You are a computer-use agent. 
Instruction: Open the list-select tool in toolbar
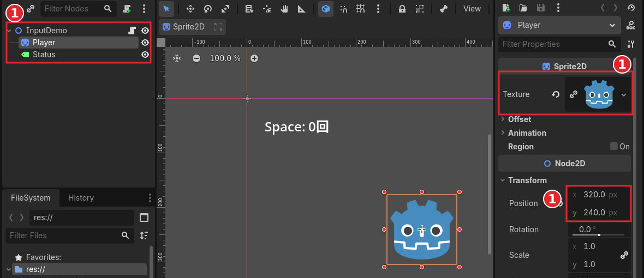(249, 9)
